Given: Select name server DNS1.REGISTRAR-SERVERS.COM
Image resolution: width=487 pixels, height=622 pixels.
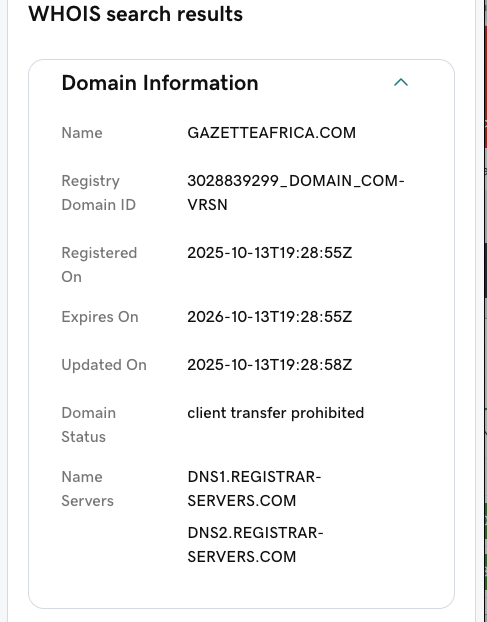Looking at the screenshot, I should tap(254, 489).
